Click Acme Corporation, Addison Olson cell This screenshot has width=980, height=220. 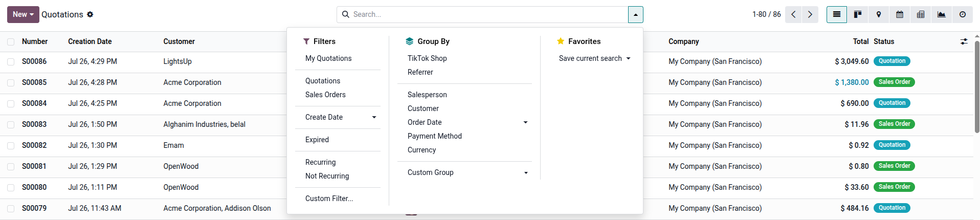[x=217, y=208]
